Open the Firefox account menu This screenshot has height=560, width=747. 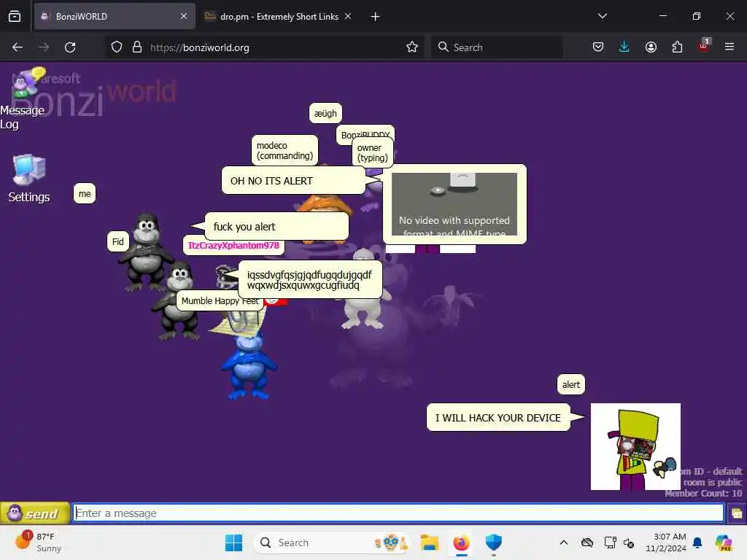pos(651,47)
